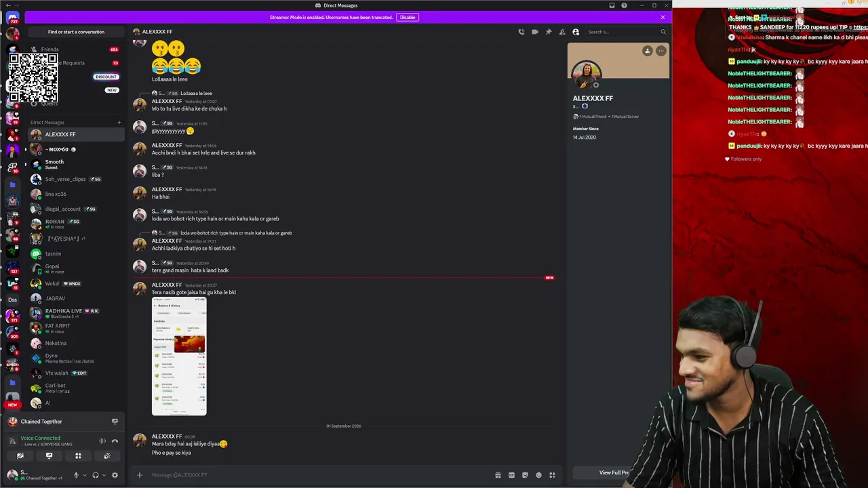Open the ALEXXXX FF direct message

[76, 134]
